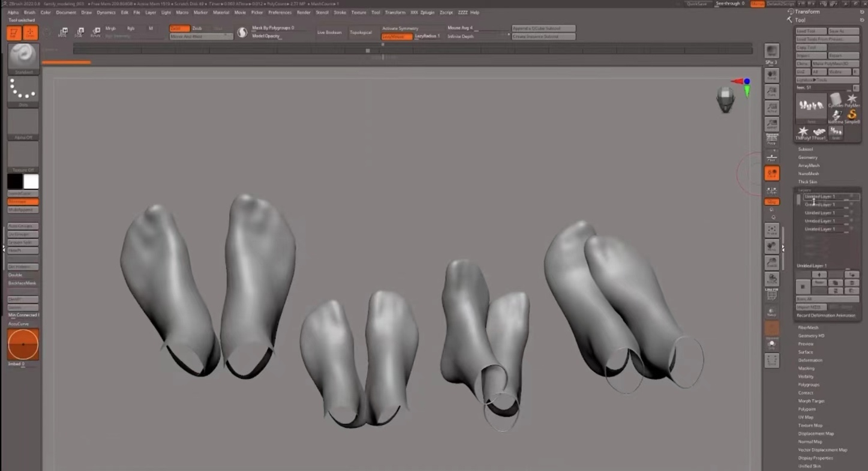Open the Preferences menu
This screenshot has height=471, width=868.
click(x=280, y=12)
